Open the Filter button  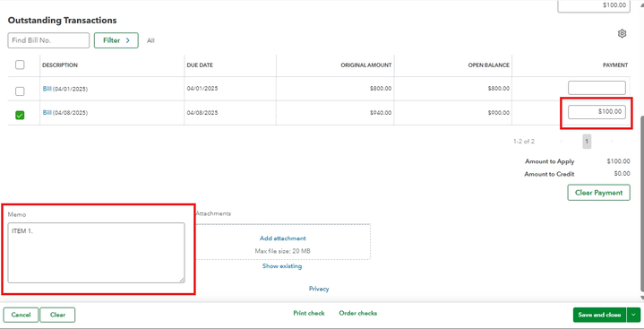[x=116, y=40]
